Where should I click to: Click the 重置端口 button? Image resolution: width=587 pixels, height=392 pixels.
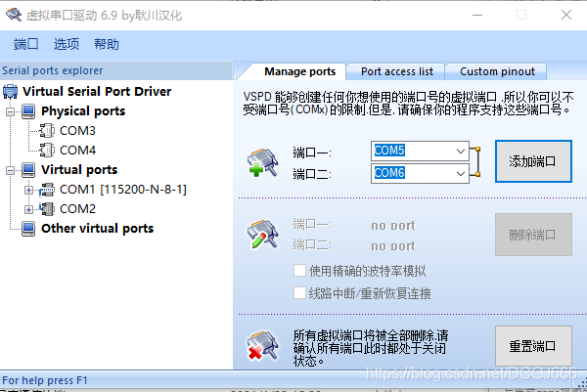click(x=533, y=346)
